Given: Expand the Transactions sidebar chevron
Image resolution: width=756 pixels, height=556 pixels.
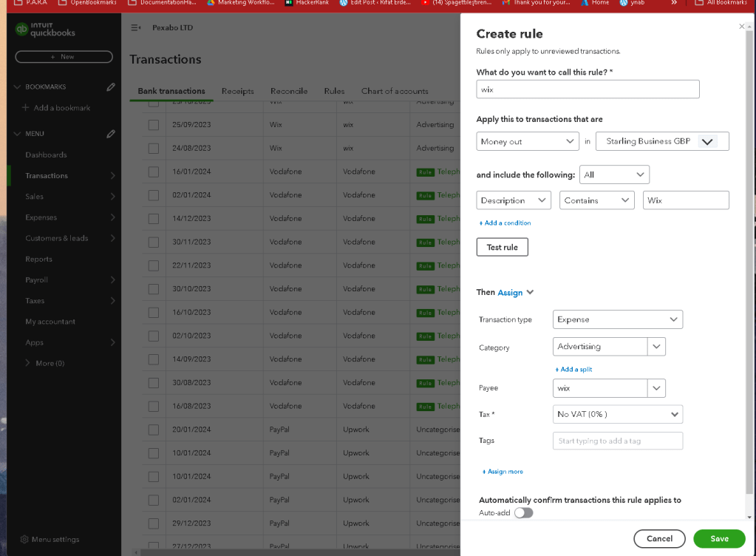Looking at the screenshot, I should [112, 175].
